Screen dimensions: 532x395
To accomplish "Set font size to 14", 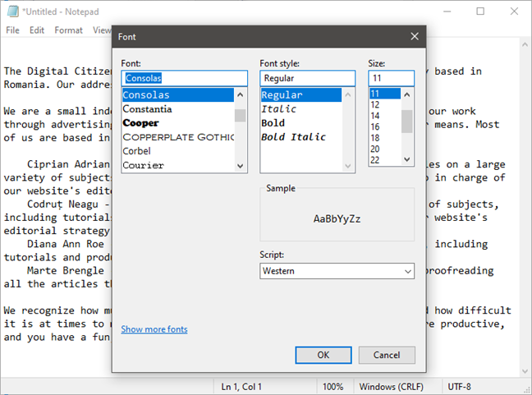I will tap(376, 116).
